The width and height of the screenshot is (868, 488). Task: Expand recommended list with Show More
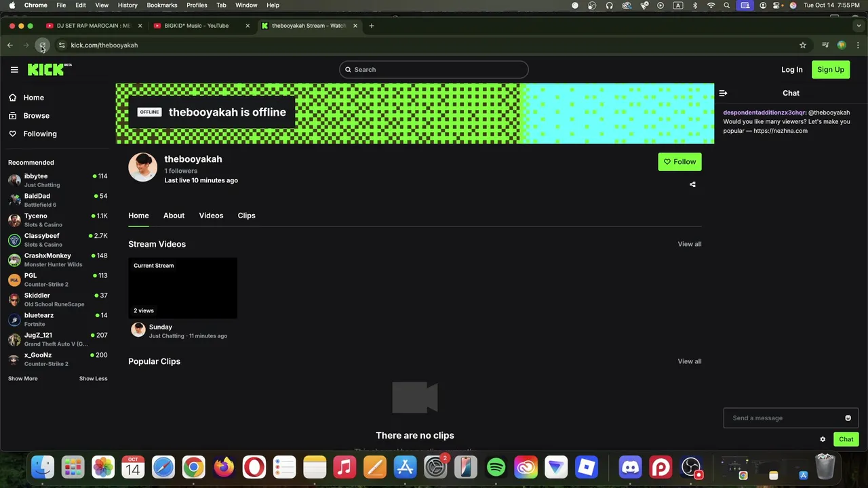pyautogui.click(x=23, y=379)
